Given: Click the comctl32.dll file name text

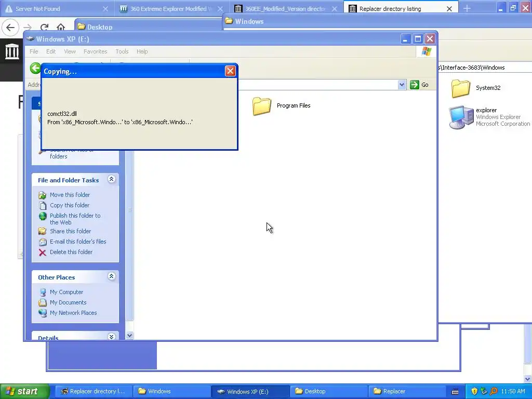Looking at the screenshot, I should [x=62, y=114].
